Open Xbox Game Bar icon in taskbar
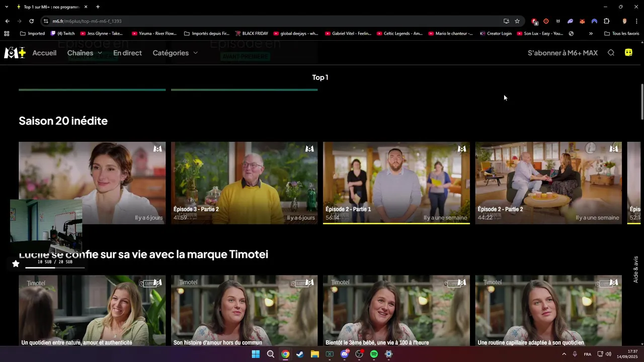The width and height of the screenshot is (644, 362). (330, 354)
